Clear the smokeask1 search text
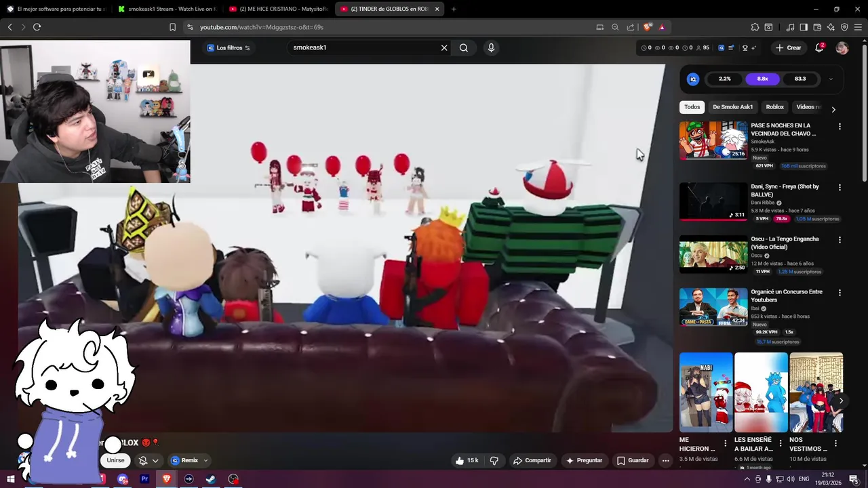Screen dimensions: 868x488 click(444, 48)
